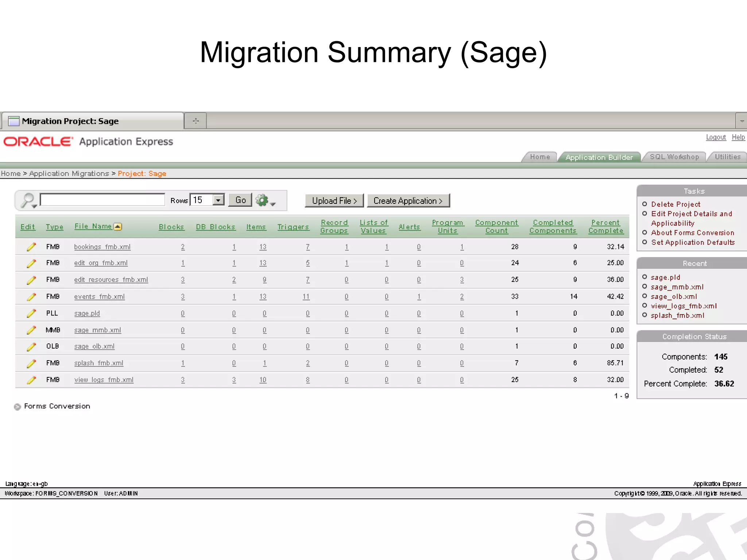Sort by the Blocks column header
This screenshot has width=747, height=560.
click(171, 227)
